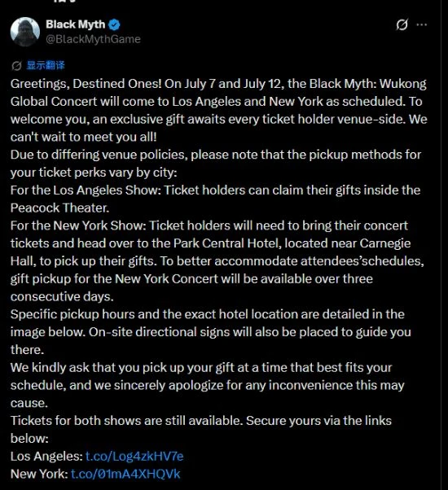Click the 'Due to differing venue policies' line
448x490 pixels.
(x=216, y=155)
